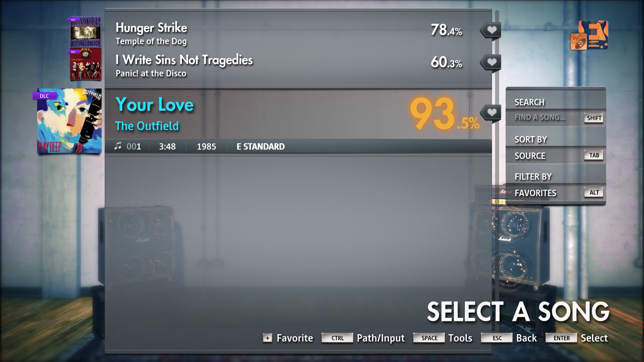Click the favorite heart icon for 'Hunger Strike'
The height and width of the screenshot is (362, 644).
[490, 29]
